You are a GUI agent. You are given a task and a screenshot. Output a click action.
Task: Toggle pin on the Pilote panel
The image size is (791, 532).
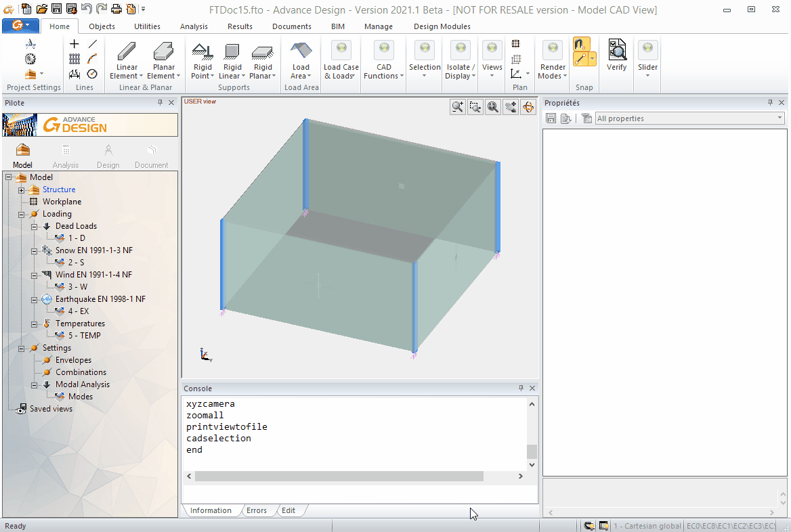click(161, 103)
